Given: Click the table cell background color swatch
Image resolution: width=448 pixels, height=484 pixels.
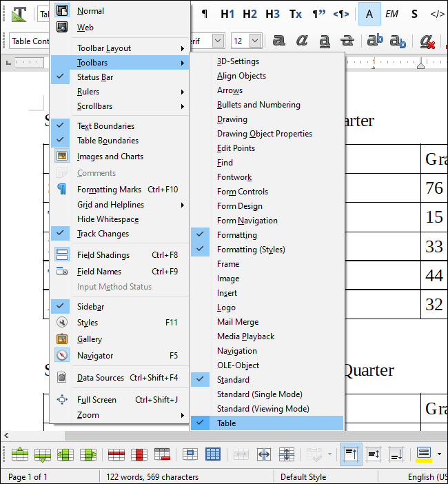Looking at the screenshot, I should click(424, 454).
